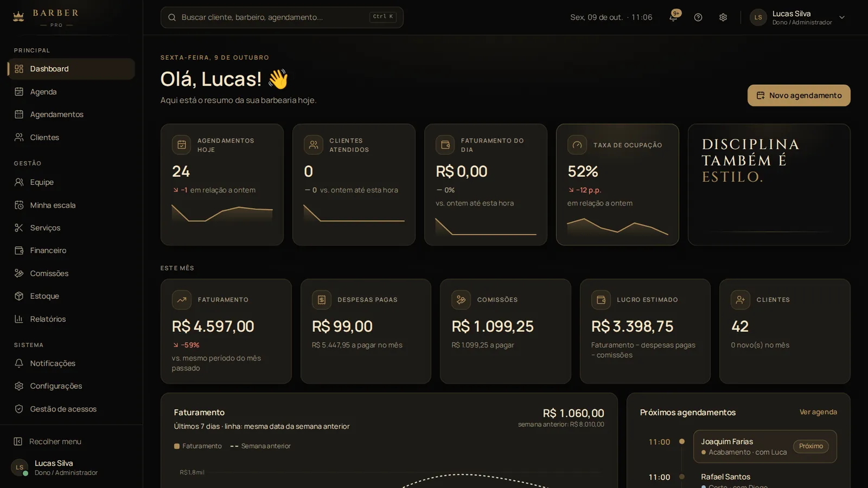This screenshot has width=868, height=488.
Task: Click the Clientes Atendidos people icon
Action: pos(314,145)
